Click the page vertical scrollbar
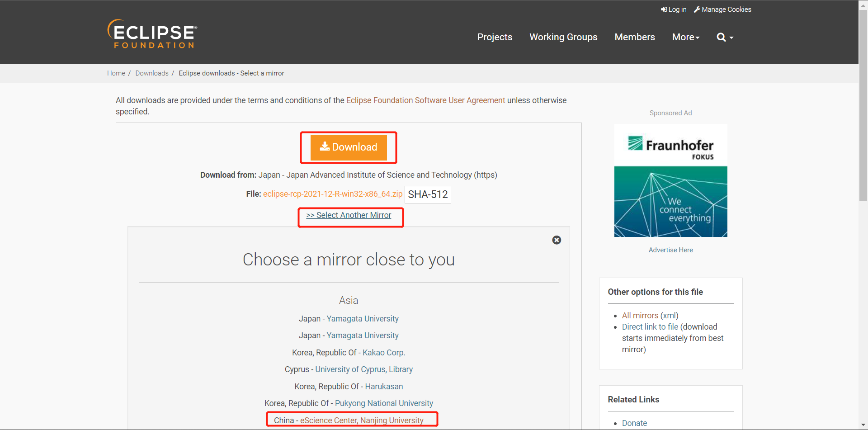868x430 pixels. pos(863,105)
